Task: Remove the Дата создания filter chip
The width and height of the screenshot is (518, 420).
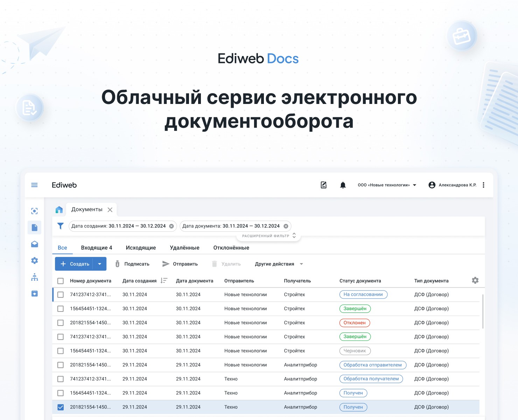Action: (171, 226)
